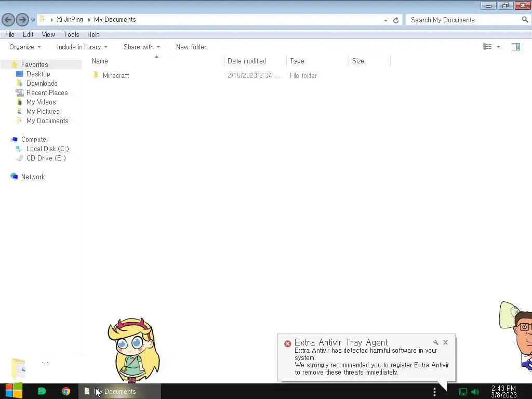Viewport: 532px width, 399px height.
Task: Open CD Drive (E:)
Action: coord(46,158)
